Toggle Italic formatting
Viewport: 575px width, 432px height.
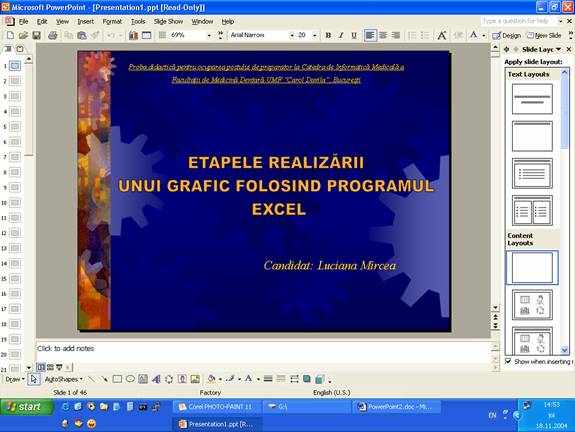tap(341, 35)
